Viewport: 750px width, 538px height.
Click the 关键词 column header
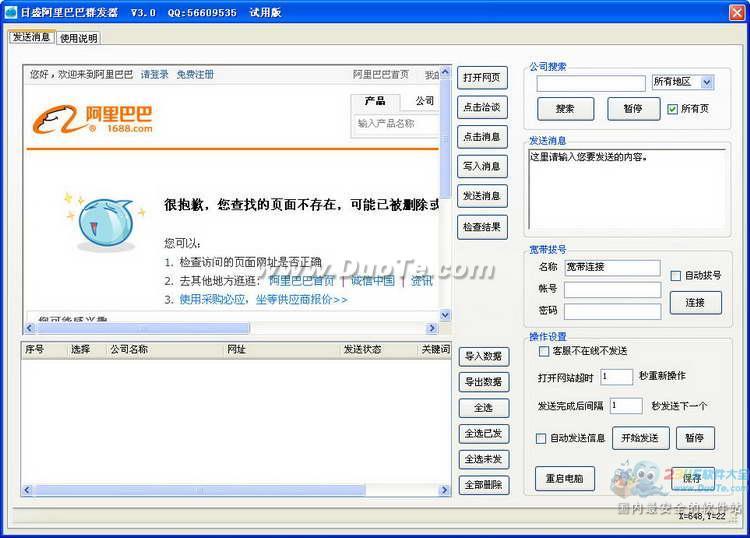(x=434, y=350)
